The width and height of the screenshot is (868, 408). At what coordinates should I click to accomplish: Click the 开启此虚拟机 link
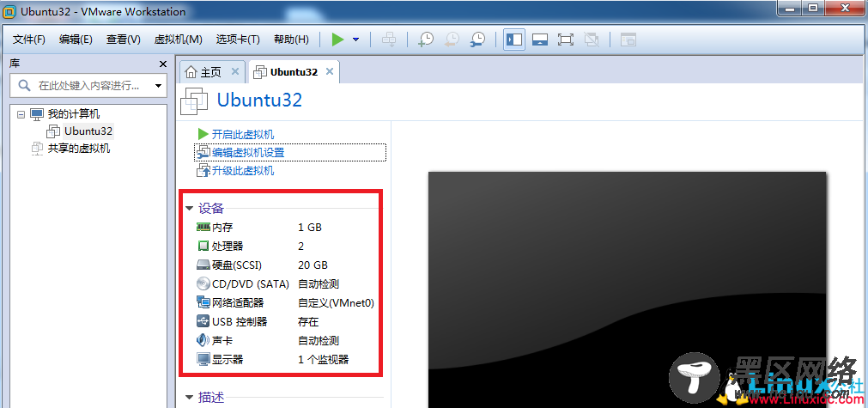(x=242, y=135)
